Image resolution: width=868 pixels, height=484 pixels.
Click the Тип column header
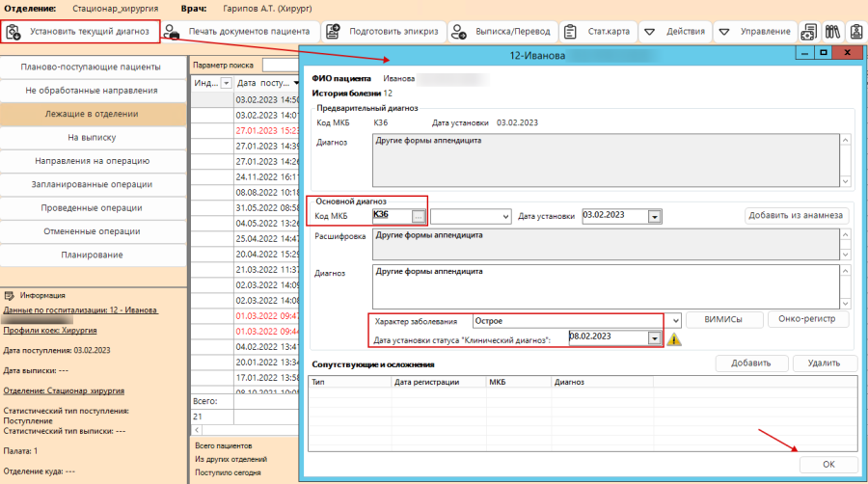tap(350, 382)
